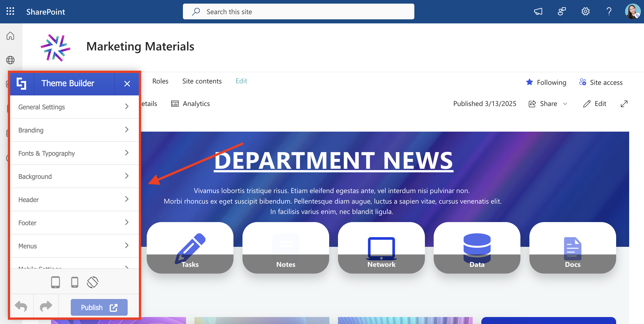644x324 pixels.
Task: Switch to tablet preview device icon
Action: point(55,282)
